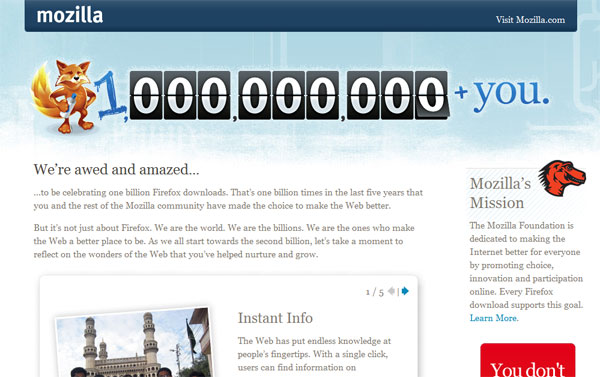Click the 'The Mozilla Foundation is dedicated' text
The image size is (600, 377).
(x=526, y=265)
